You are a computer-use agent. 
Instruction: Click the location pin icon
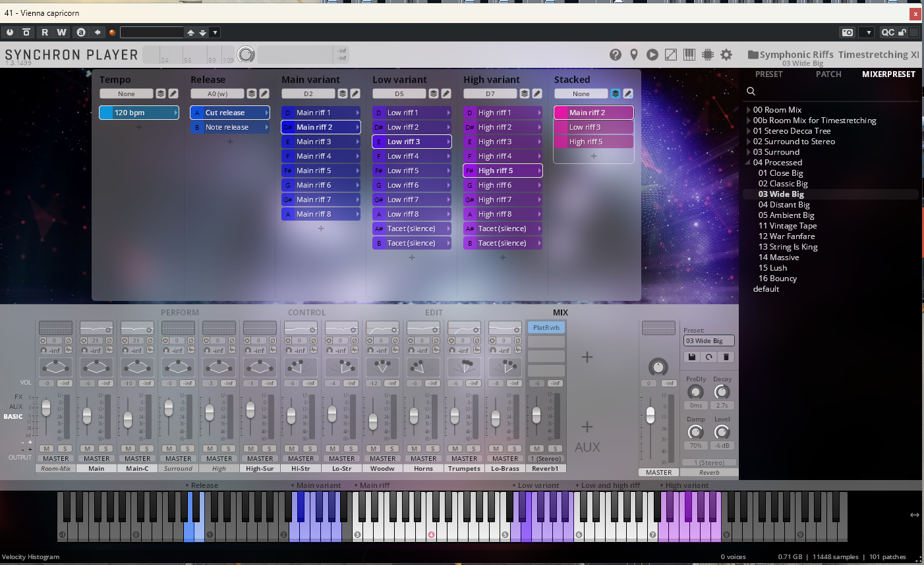click(x=634, y=55)
